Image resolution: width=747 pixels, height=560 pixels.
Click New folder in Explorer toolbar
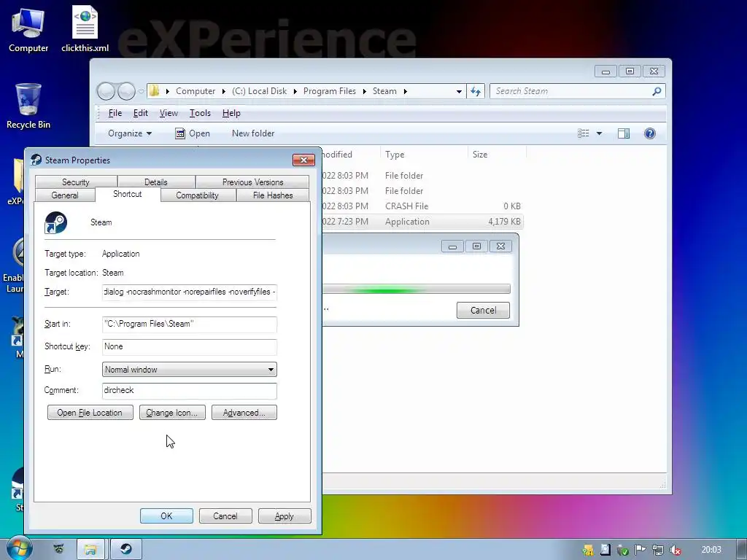pyautogui.click(x=253, y=133)
